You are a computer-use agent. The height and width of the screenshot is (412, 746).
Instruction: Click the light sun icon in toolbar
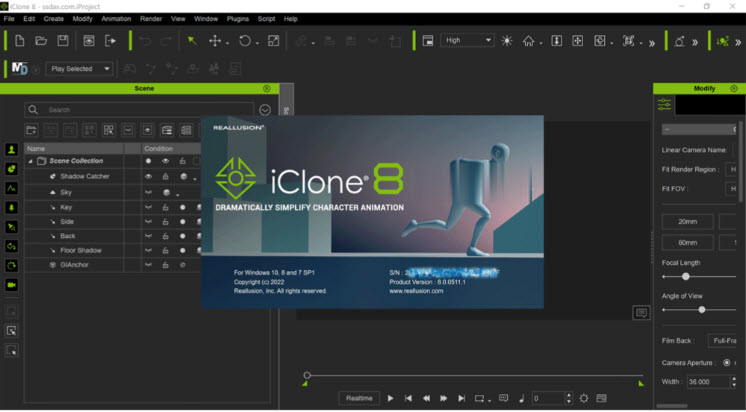pos(506,41)
